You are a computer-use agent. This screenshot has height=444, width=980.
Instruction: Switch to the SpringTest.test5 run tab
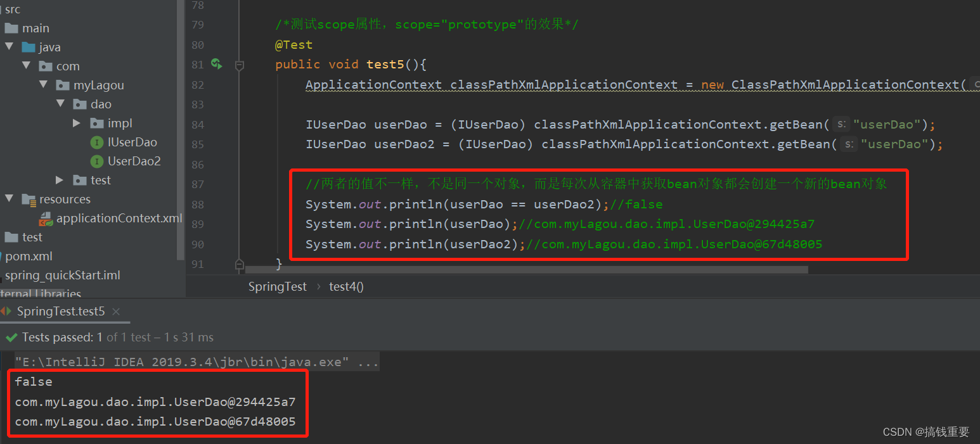pyautogui.click(x=61, y=311)
